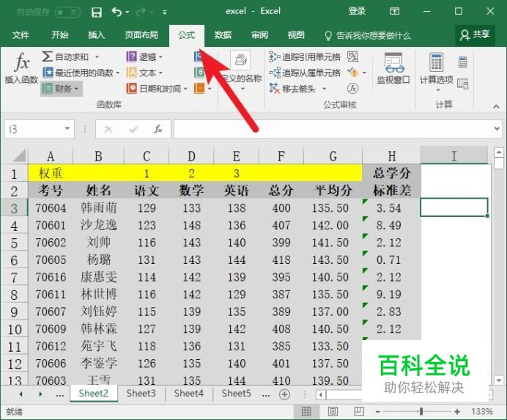
Task: Open the Watch Window (监视窗口)
Action: (393, 70)
